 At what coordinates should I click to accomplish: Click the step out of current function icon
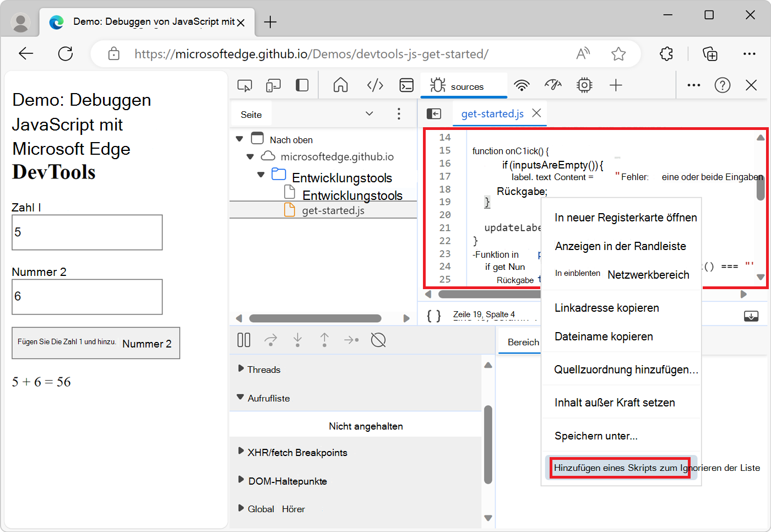tap(324, 340)
